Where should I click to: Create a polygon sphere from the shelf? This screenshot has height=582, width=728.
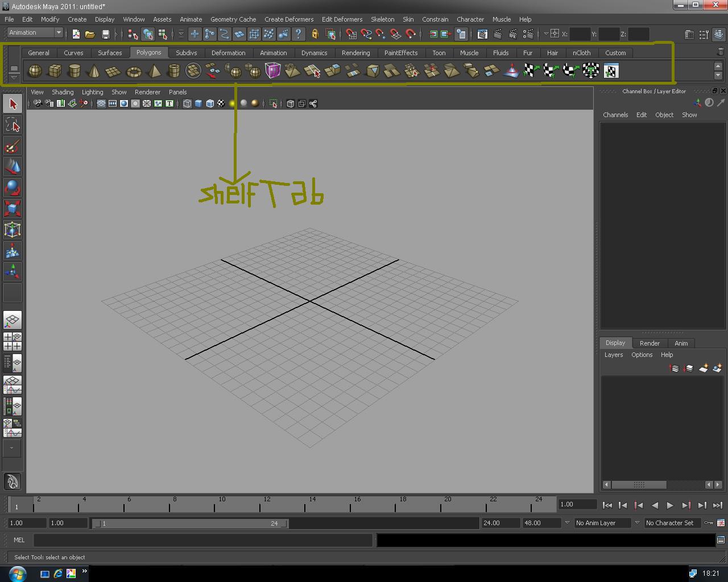tap(35, 70)
